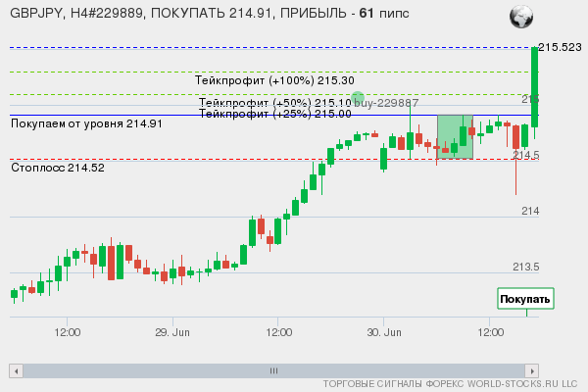Click the 30. Jun date axis label
The width and height of the screenshot is (588, 392).
tap(384, 332)
